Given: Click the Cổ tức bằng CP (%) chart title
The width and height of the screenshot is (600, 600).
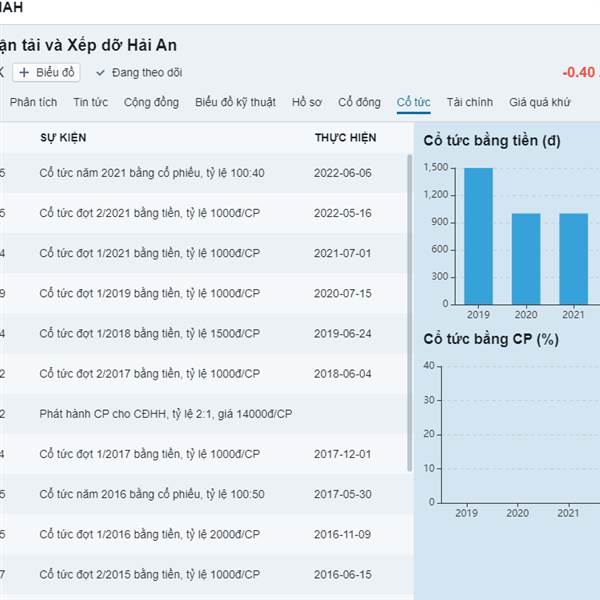Looking at the screenshot, I should click(x=491, y=339).
